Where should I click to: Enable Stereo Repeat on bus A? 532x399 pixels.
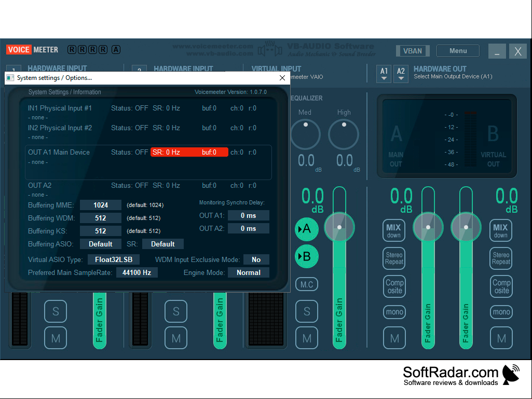[x=394, y=258]
